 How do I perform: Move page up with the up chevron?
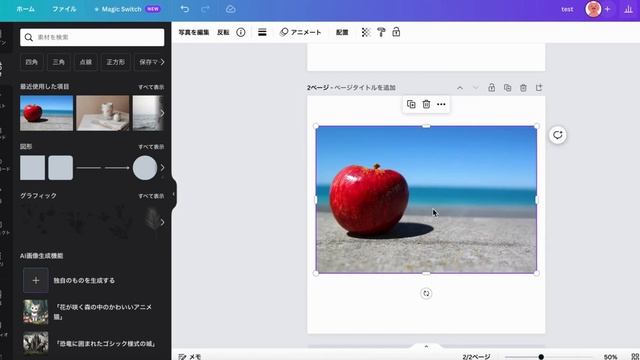point(460,88)
